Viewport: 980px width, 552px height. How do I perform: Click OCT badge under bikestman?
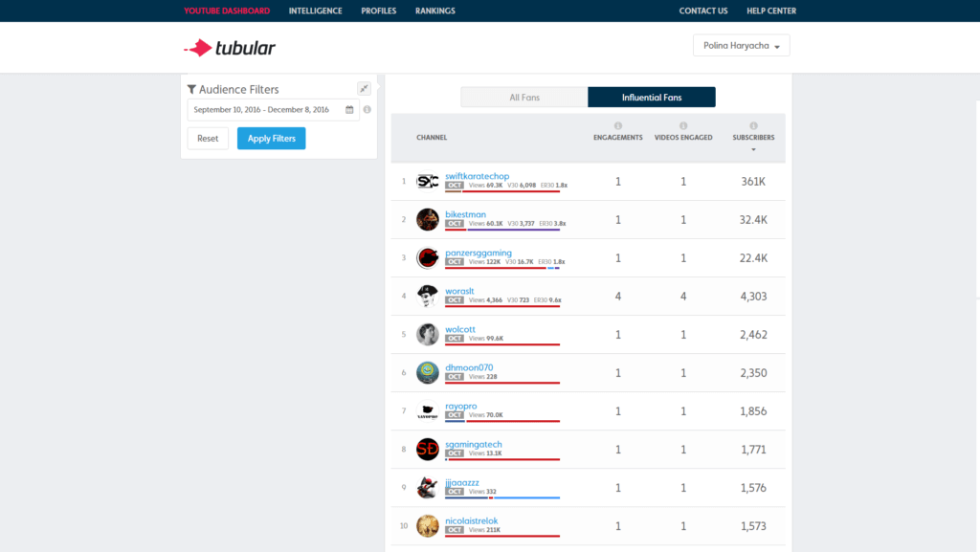[x=455, y=224]
